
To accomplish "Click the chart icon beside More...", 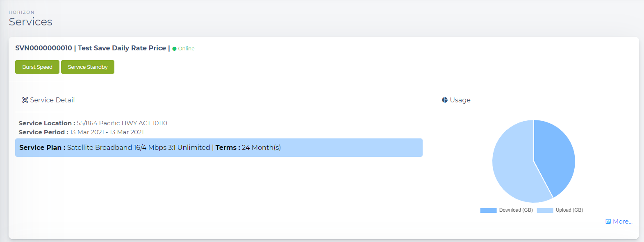I will (x=608, y=222).
